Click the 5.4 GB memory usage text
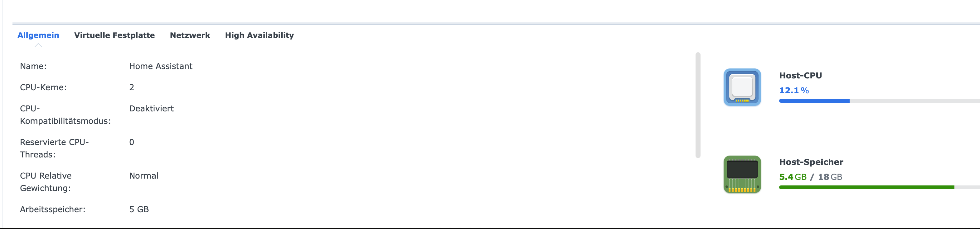Screen dimensions: 980x229 pos(793,177)
